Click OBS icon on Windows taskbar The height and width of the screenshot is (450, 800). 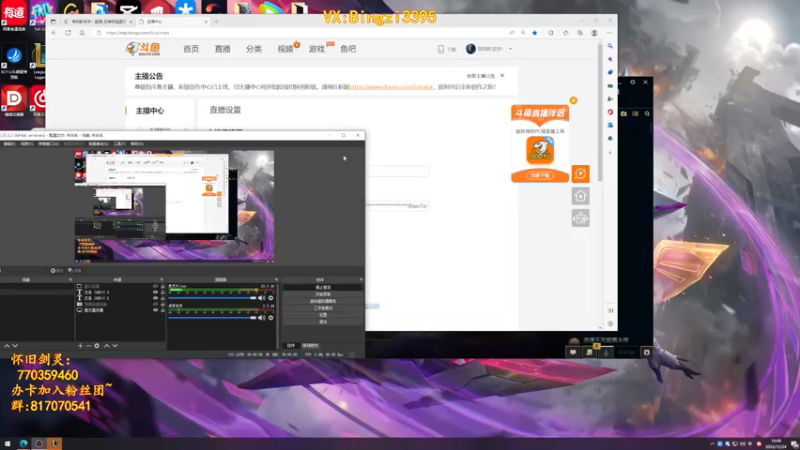point(39,444)
